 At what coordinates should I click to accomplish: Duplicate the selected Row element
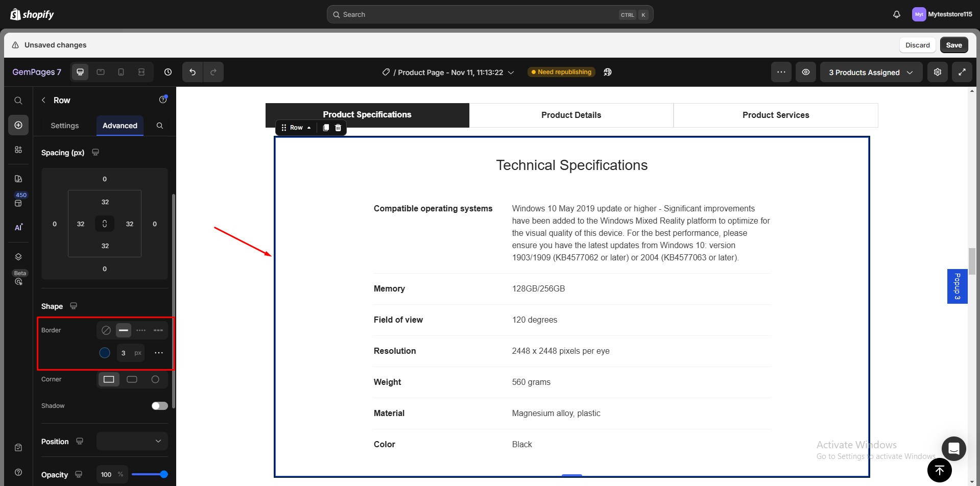326,128
